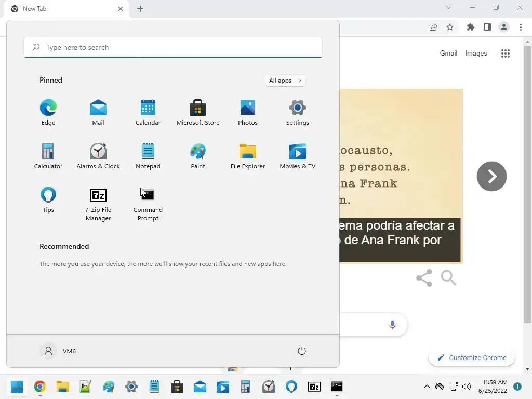Close the New Tab tab
Viewport: 532px width, 399px height.
tap(121, 9)
